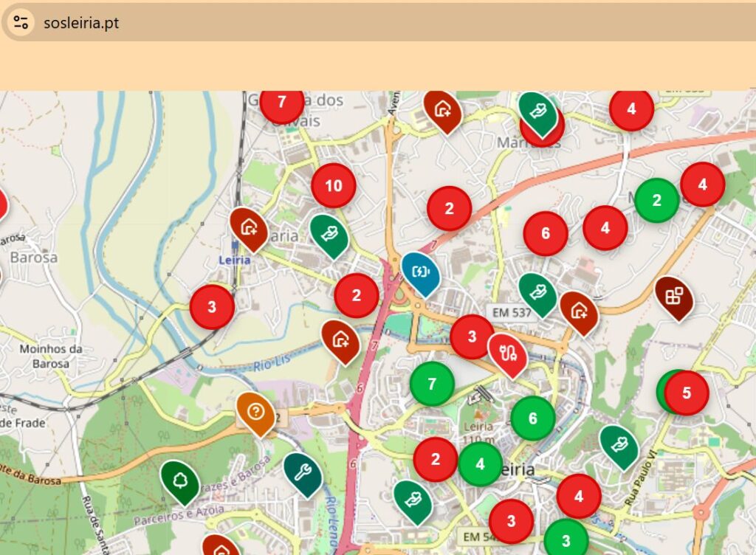756x555 pixels.
Task: Open the green cluster numbered 7
Action: coord(432,384)
